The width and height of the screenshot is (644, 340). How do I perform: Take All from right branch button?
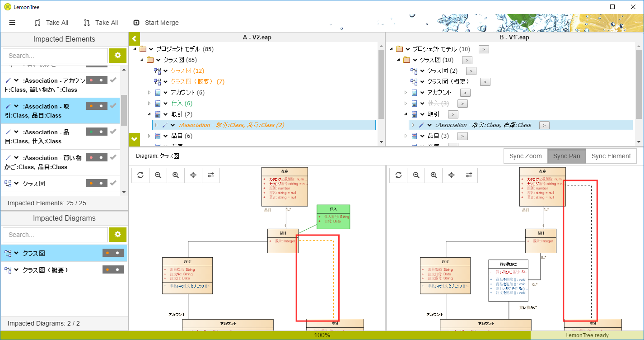pos(101,23)
